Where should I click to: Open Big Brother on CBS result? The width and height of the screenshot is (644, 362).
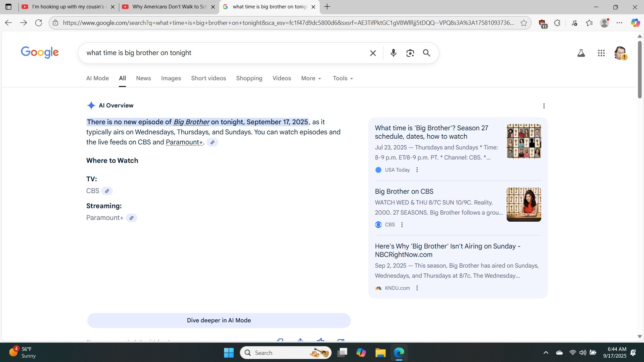click(404, 192)
